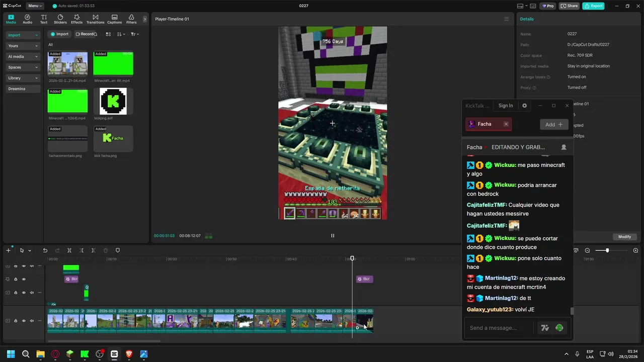This screenshot has height=362, width=644.
Task: Click the timeline zoom out icon
Action: [587, 250]
